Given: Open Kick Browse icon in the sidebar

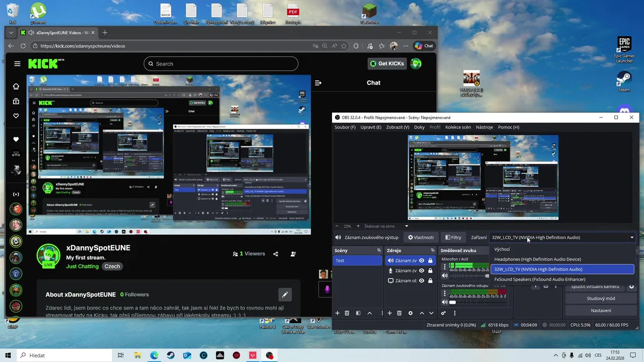Looking at the screenshot, I should 16,101.
